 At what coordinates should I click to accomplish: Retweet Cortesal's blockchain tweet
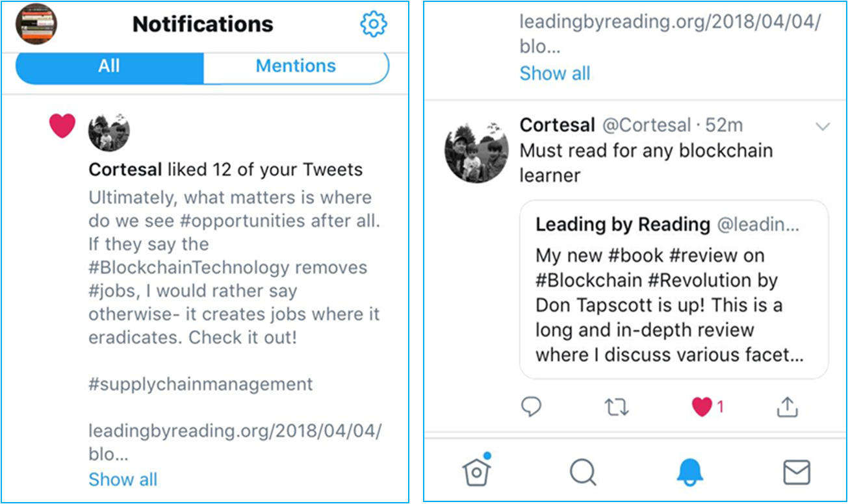616,407
